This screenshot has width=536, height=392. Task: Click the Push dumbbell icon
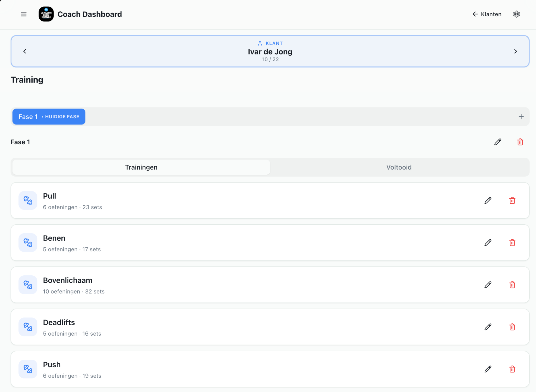click(x=28, y=369)
